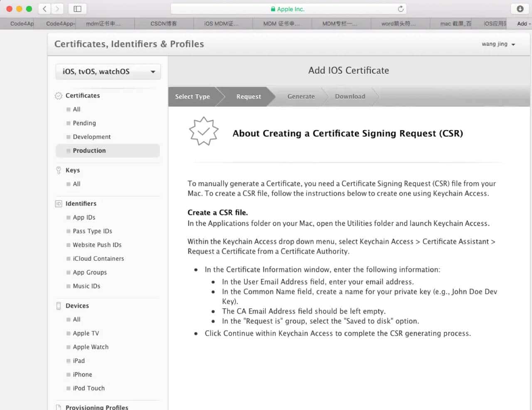This screenshot has height=410, width=532.
Task: Click the Keys section icon in the sidebar
Action: coord(59,170)
